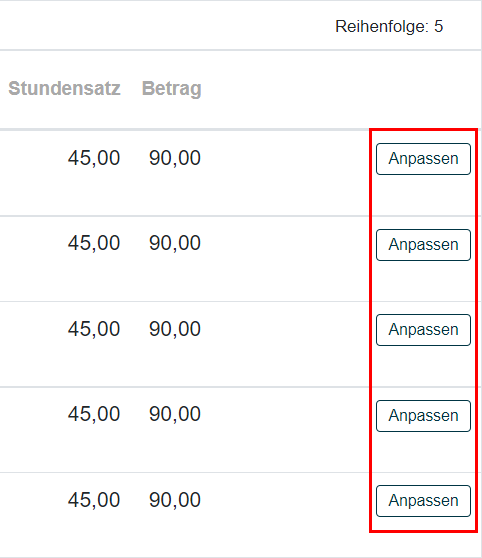Click Anpassen button in fourth row

click(423, 416)
